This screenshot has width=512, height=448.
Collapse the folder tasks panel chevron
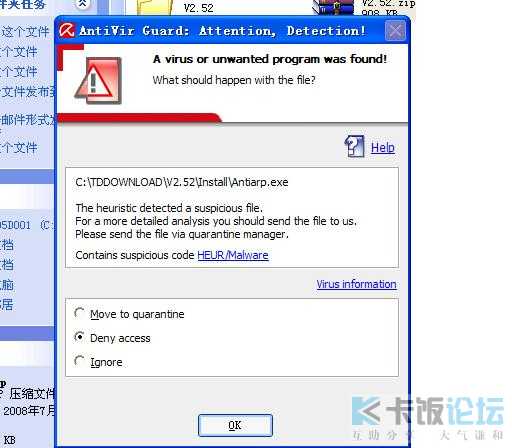pos(82,4)
